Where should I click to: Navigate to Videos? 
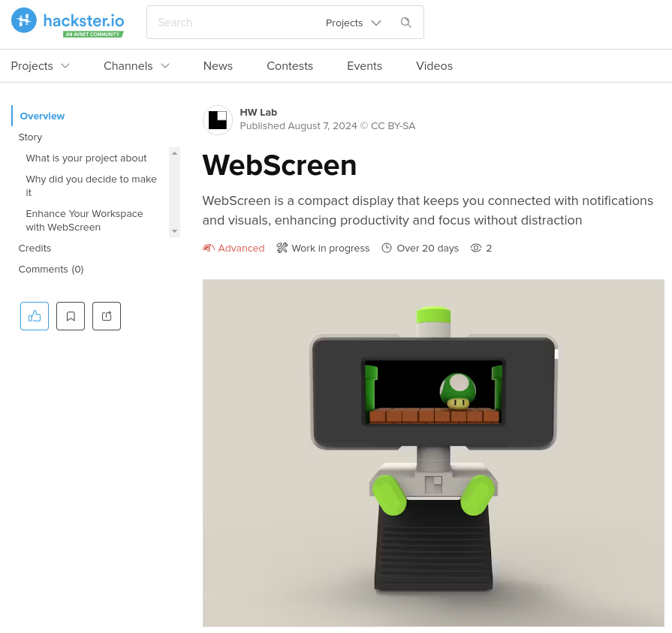[x=434, y=66]
